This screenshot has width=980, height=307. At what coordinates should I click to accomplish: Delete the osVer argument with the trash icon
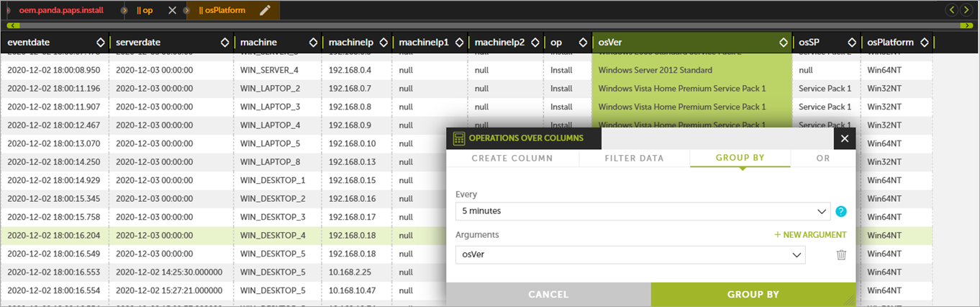(x=841, y=254)
